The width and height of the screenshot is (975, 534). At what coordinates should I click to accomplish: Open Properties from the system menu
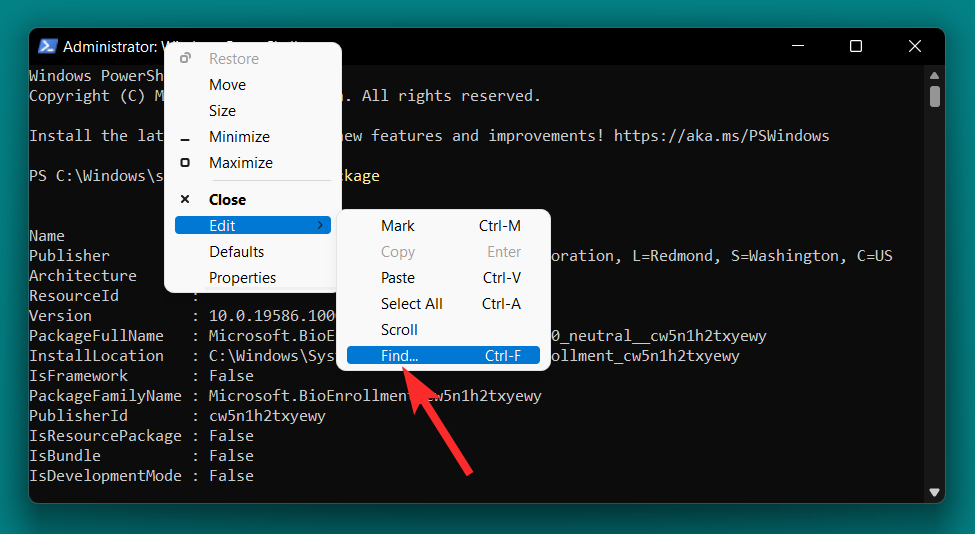[x=242, y=278]
